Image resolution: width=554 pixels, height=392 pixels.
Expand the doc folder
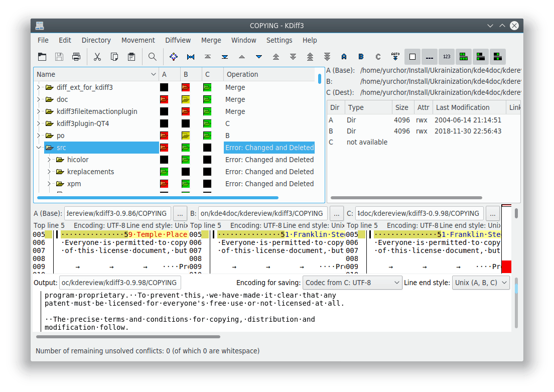[39, 99]
